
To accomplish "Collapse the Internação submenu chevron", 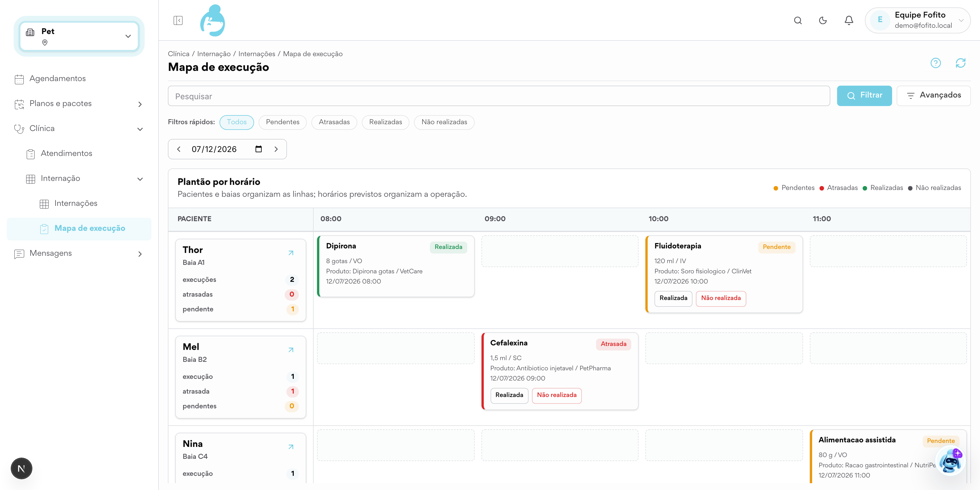I will click(x=140, y=179).
